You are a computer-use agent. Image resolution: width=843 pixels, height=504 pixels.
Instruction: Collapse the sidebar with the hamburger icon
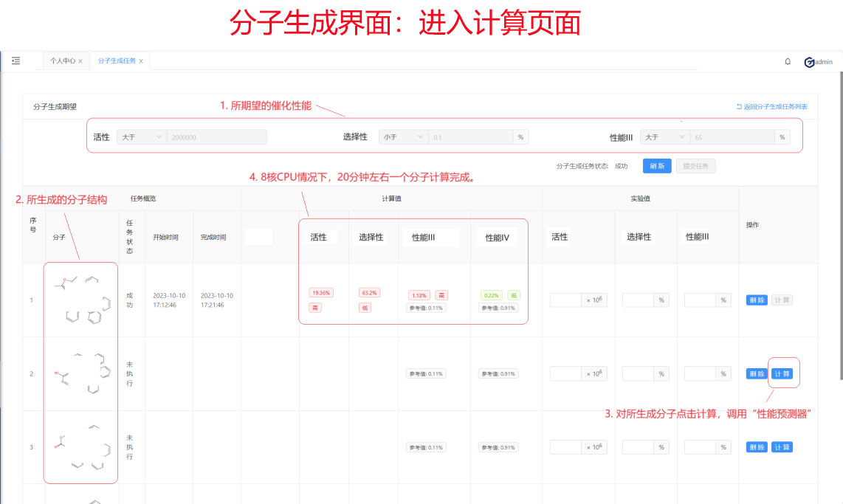(x=16, y=61)
